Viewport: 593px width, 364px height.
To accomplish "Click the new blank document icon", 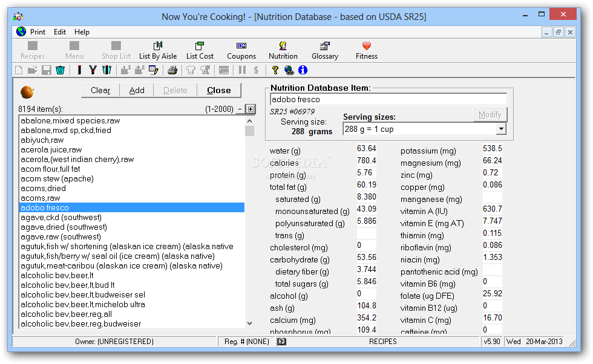I will coord(19,70).
